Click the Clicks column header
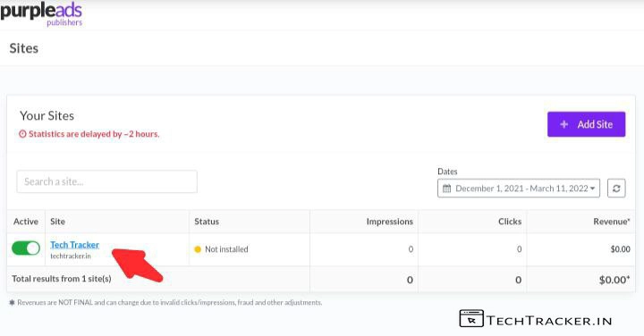Screen dimensions: 644x336 pyautogui.click(x=510, y=222)
